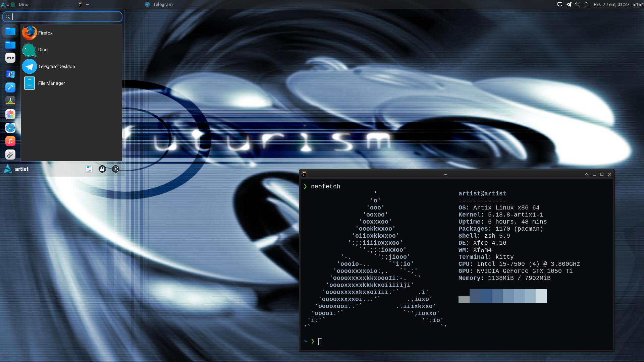
Task: Click the lightest last color block in neofetch
Action: 541,296
